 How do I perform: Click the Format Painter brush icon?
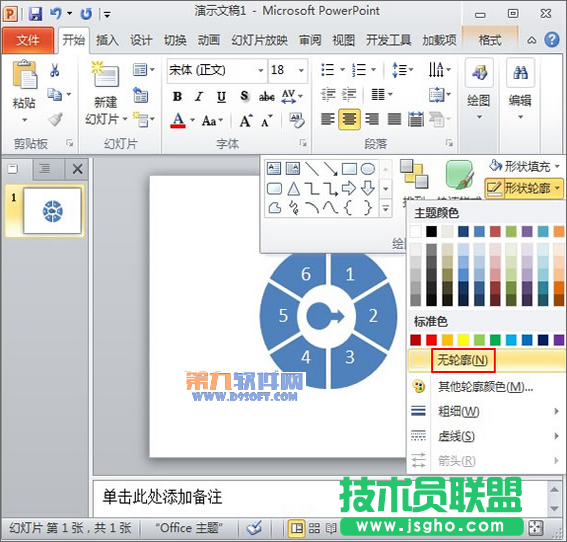(55, 119)
